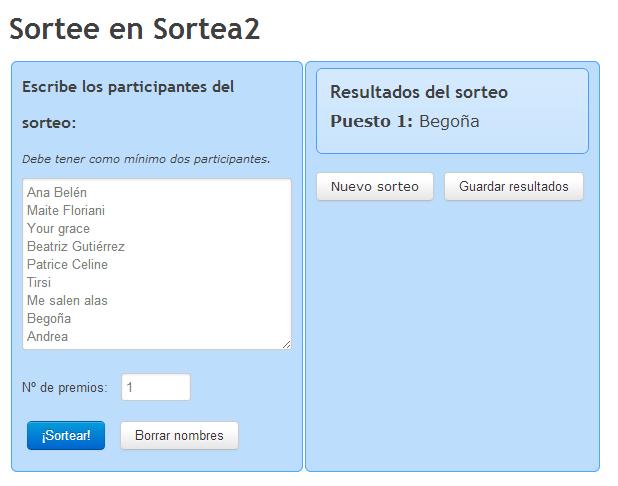Click the Borrar nombres button

179,435
